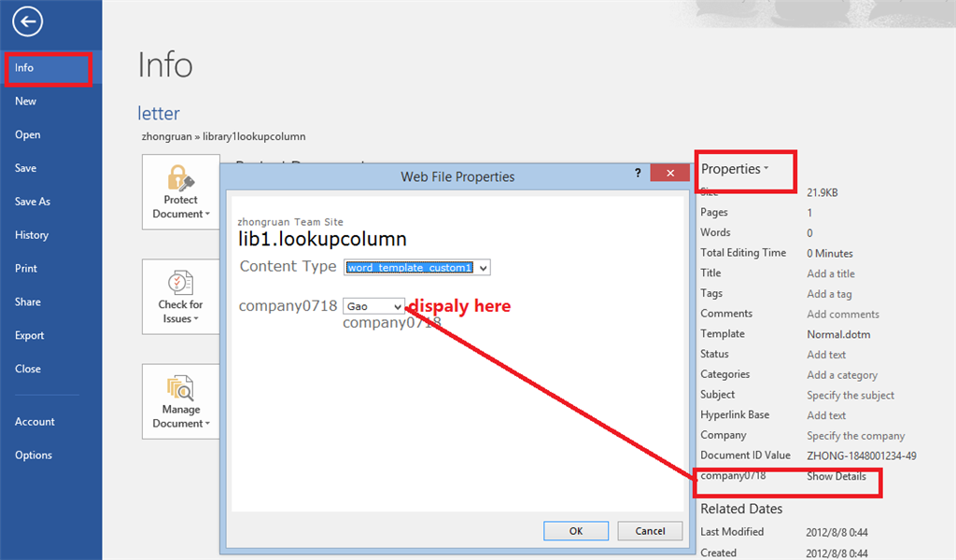Click the zhongruan breadcrumb path
The width and height of the screenshot is (956, 560).
tap(224, 136)
